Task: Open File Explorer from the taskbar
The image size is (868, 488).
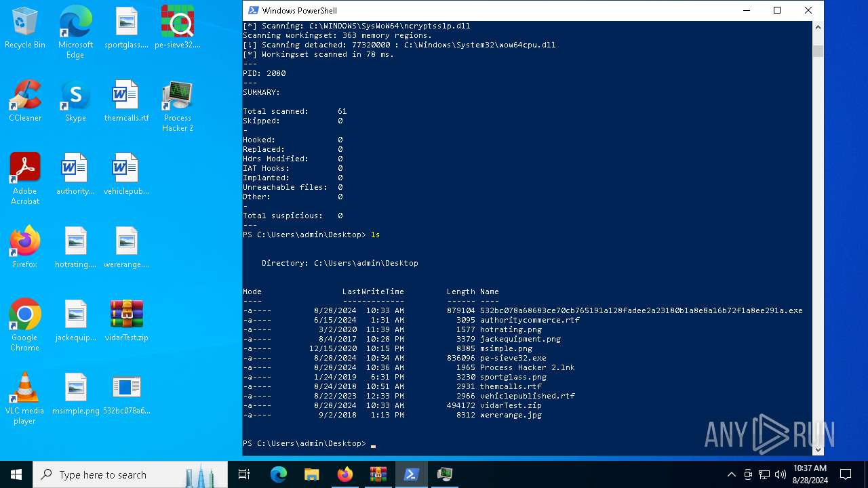Action: (x=311, y=474)
